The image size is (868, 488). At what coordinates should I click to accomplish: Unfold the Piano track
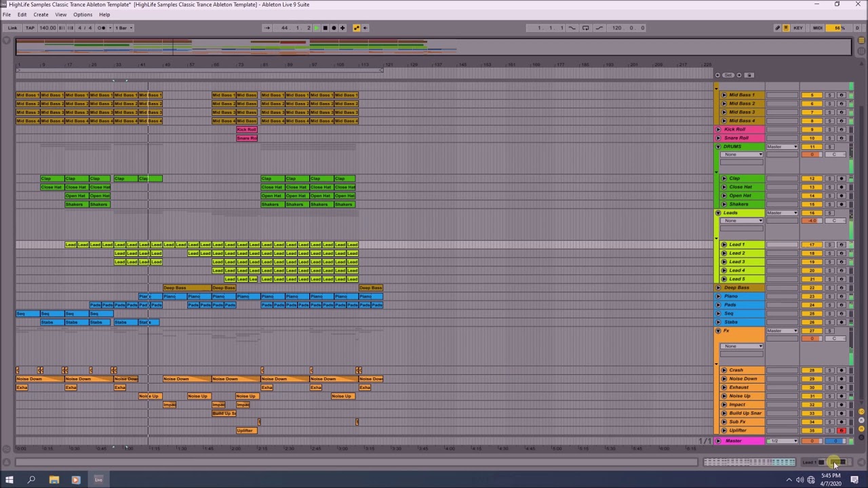pos(718,296)
